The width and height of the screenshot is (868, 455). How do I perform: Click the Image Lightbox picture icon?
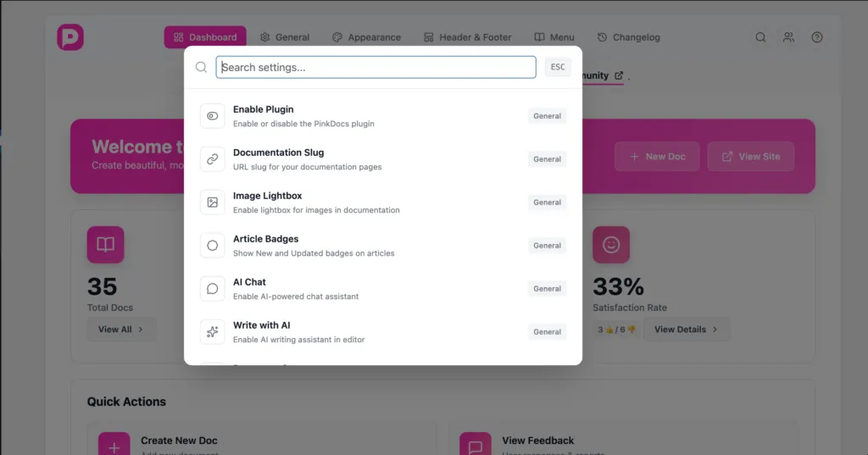(213, 203)
